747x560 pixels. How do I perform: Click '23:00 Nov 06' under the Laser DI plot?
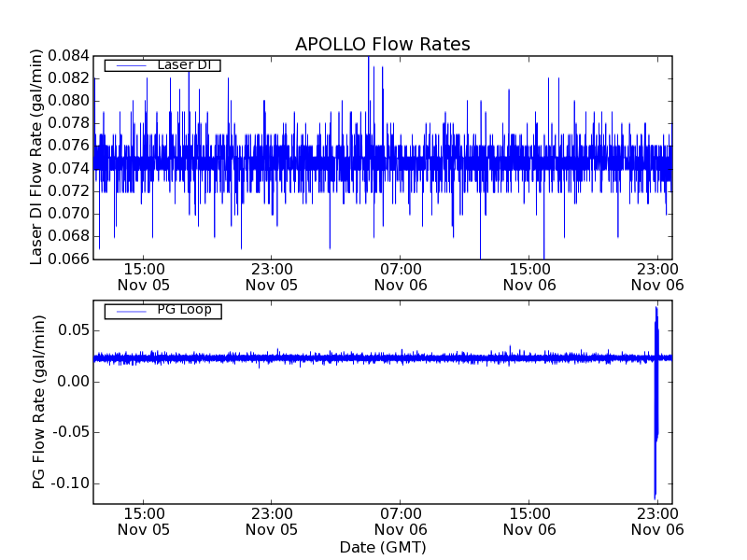click(x=657, y=277)
